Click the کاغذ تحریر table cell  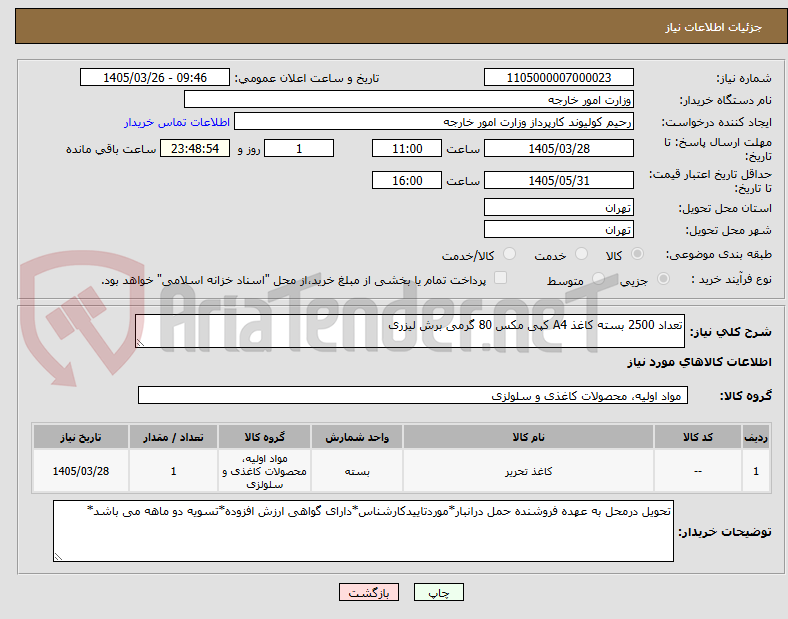[x=528, y=471]
